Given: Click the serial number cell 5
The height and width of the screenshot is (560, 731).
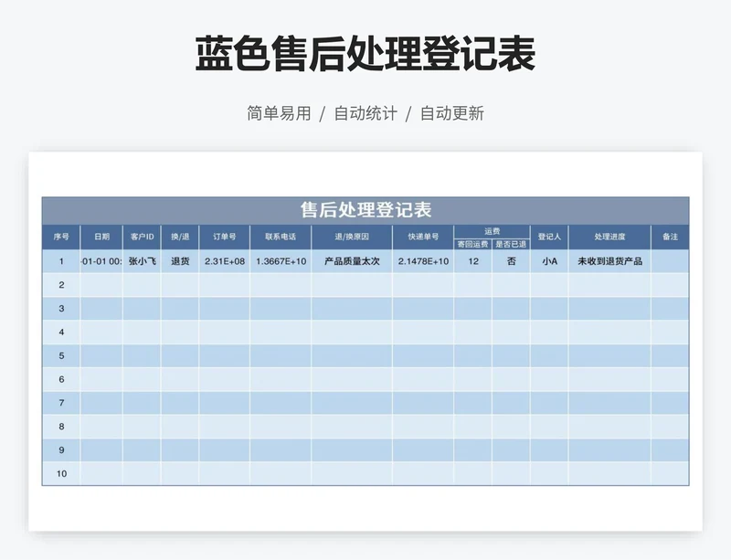Looking at the screenshot, I should (61, 355).
